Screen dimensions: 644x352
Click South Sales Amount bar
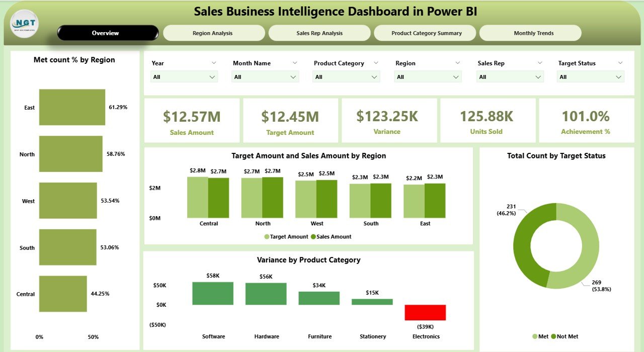[381, 201]
